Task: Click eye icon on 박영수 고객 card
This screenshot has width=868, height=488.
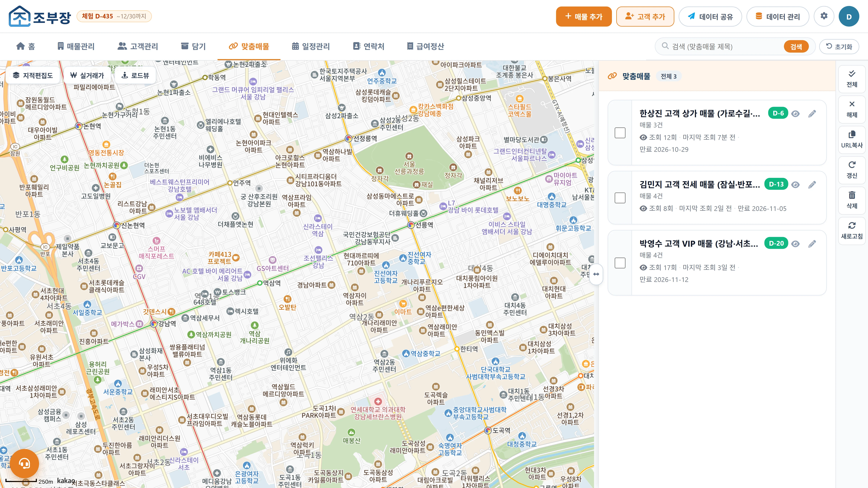Action: click(x=795, y=244)
